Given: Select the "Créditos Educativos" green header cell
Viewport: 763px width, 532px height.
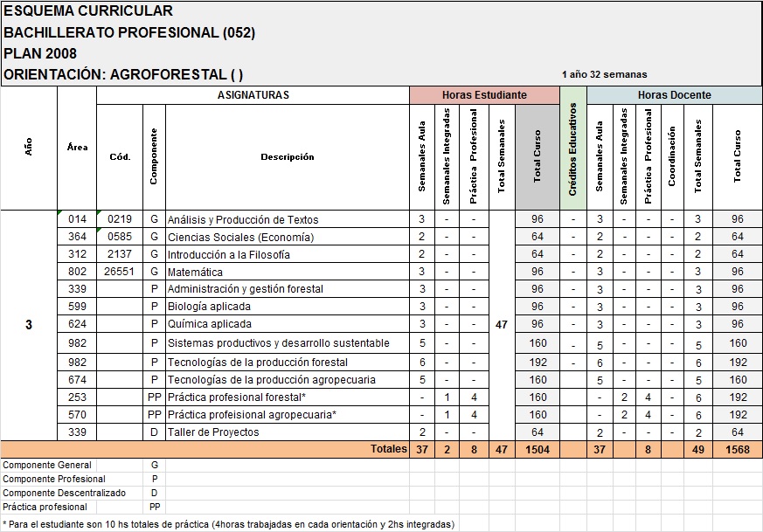Looking at the screenshot, I should 572,149.
